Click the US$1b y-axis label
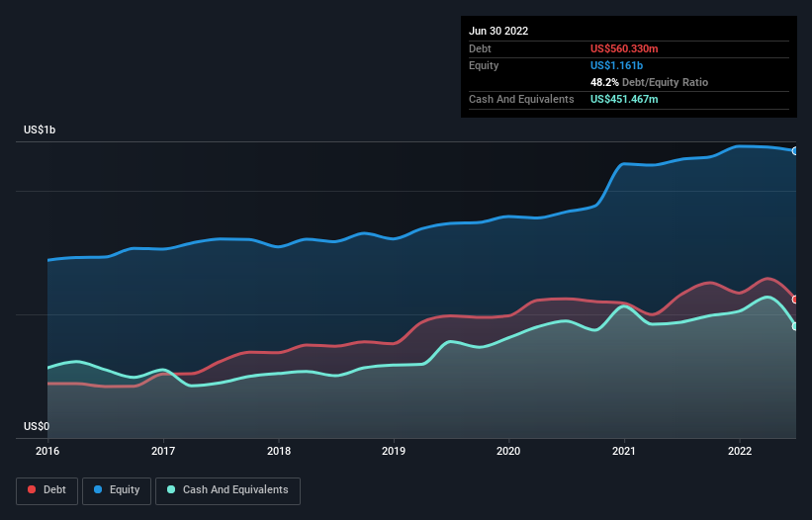The height and width of the screenshot is (520, 812). (40, 130)
